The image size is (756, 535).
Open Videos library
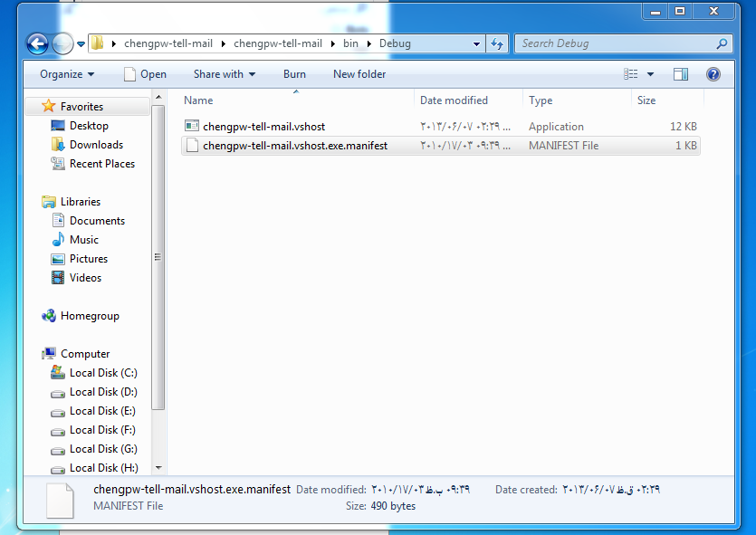tap(86, 278)
